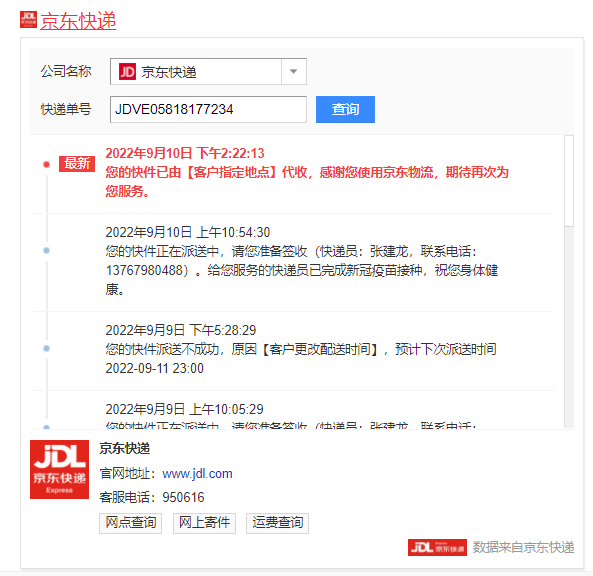The image size is (593, 576).
Task: Click the red JD icon in company selector
Action: 127,71
